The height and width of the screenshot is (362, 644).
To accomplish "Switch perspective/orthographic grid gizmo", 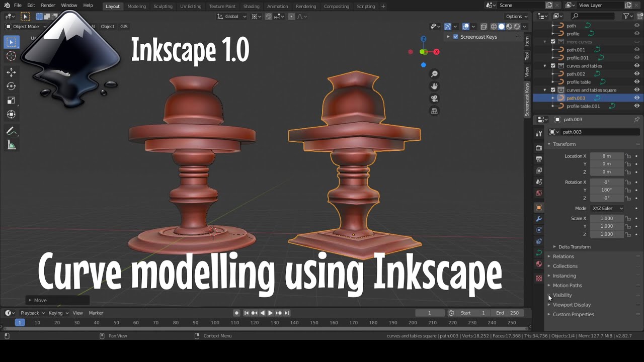I will (434, 111).
